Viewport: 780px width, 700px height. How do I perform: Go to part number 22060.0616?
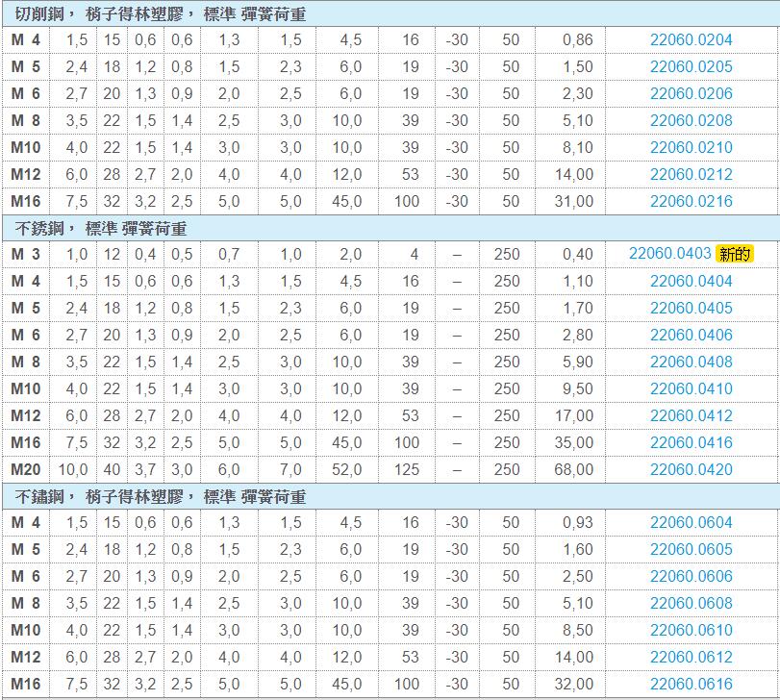point(691,685)
